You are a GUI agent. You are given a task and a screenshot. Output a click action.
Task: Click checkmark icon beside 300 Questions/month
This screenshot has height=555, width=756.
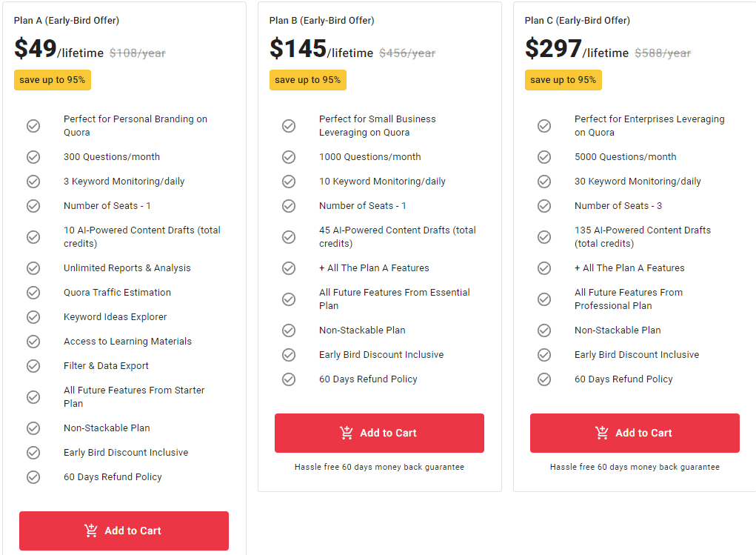pos(33,157)
